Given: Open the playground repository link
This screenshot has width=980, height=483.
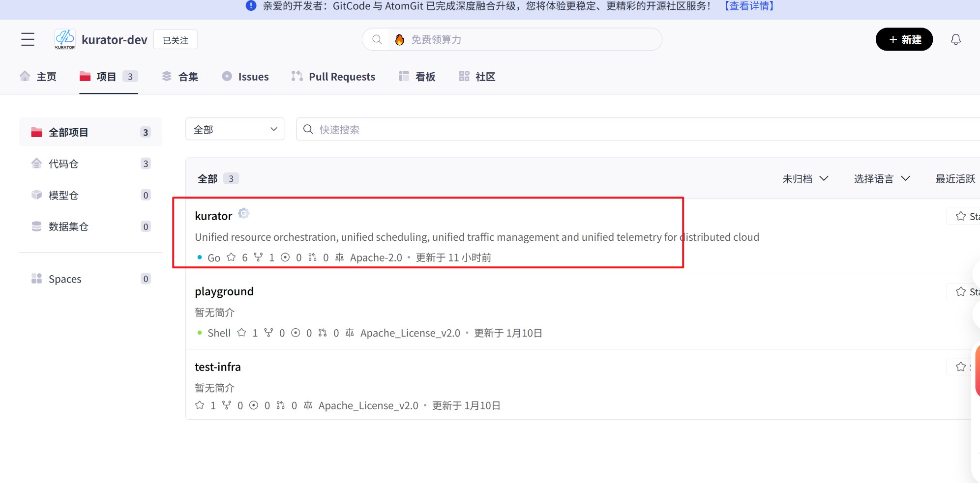Looking at the screenshot, I should (224, 291).
